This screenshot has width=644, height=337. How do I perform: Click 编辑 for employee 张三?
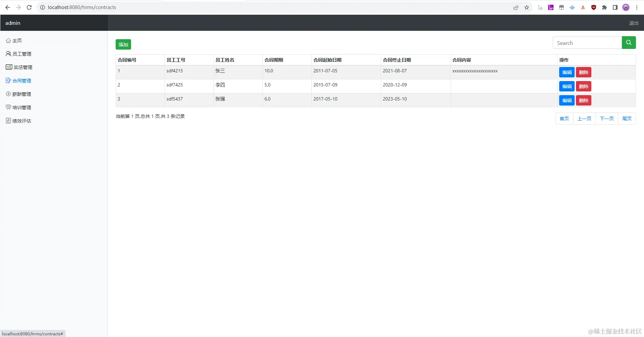567,72
